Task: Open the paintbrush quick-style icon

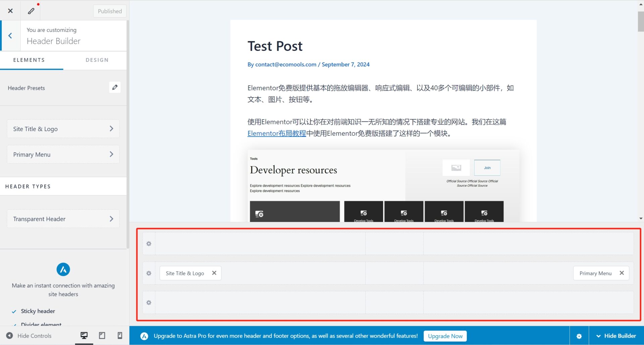Action: 31,11
